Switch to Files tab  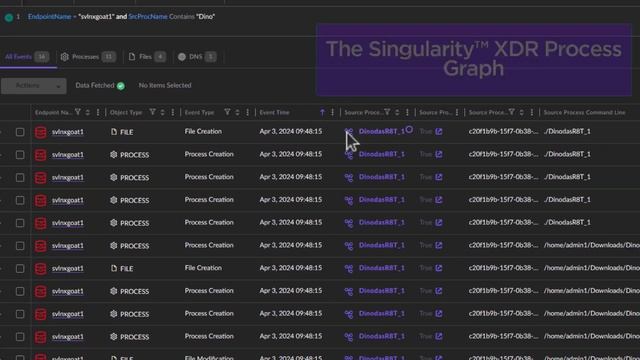[147, 57]
